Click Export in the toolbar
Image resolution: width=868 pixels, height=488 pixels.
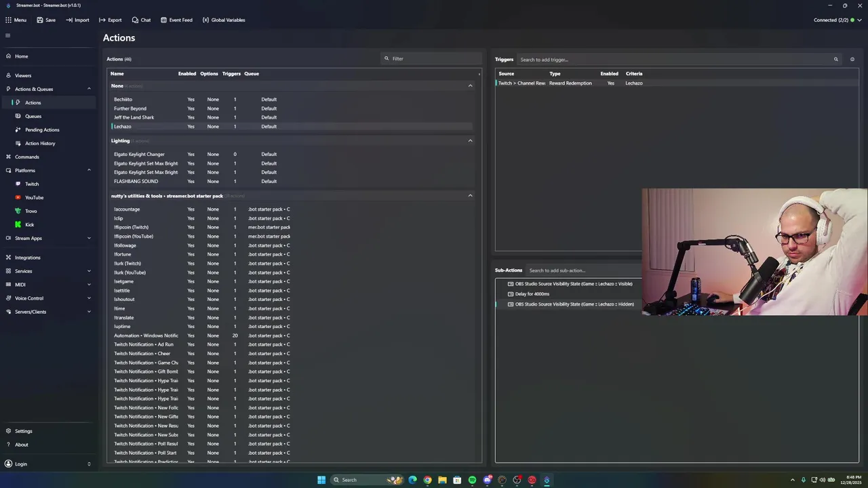111,20
